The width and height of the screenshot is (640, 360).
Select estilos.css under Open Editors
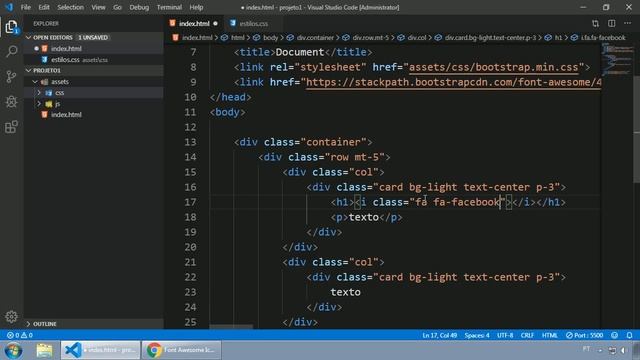pos(65,60)
